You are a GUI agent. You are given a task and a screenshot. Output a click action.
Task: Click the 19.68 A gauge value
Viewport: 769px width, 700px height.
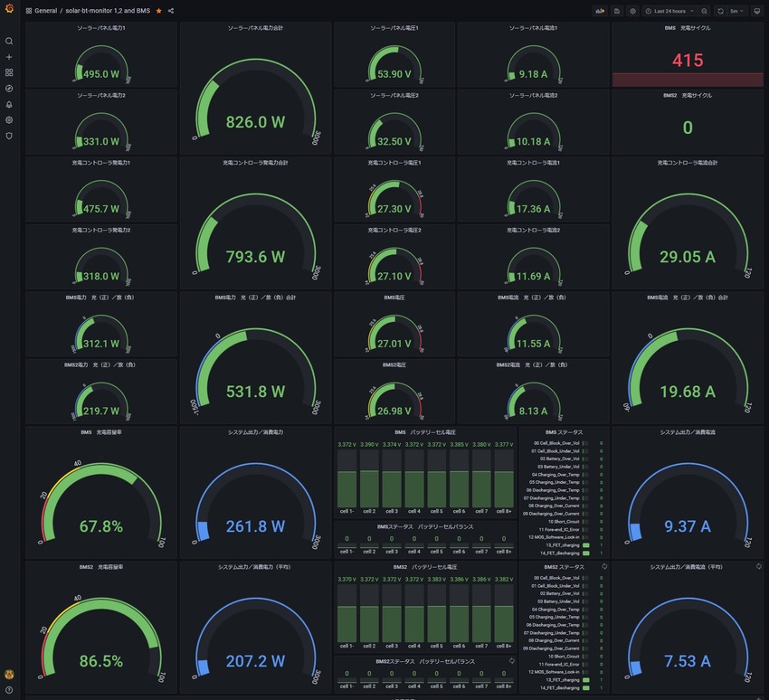(x=688, y=392)
